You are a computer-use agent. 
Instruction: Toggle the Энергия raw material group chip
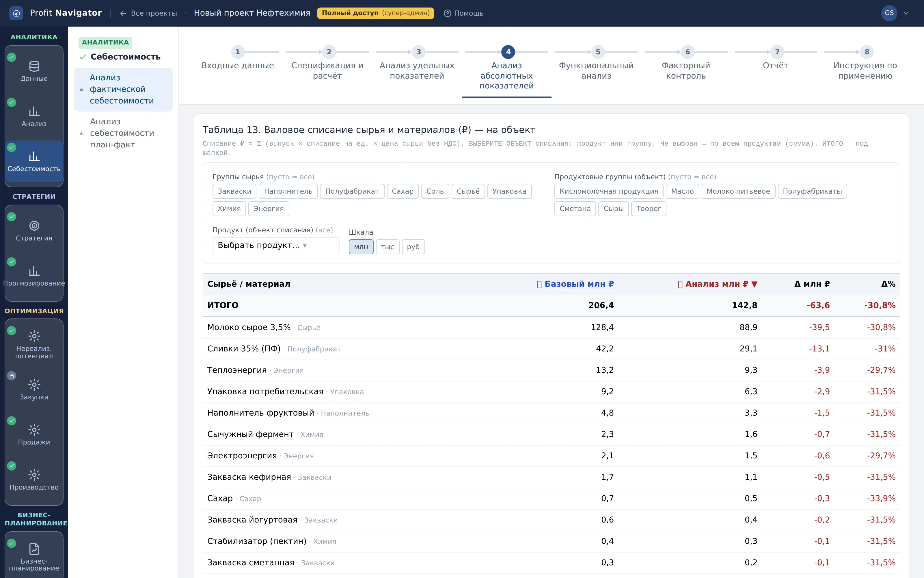click(269, 209)
